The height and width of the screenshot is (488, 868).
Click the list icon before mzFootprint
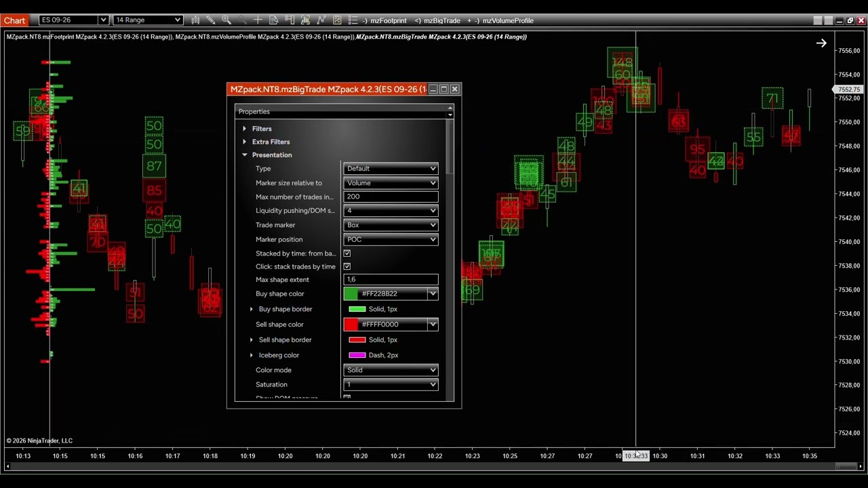353,20
